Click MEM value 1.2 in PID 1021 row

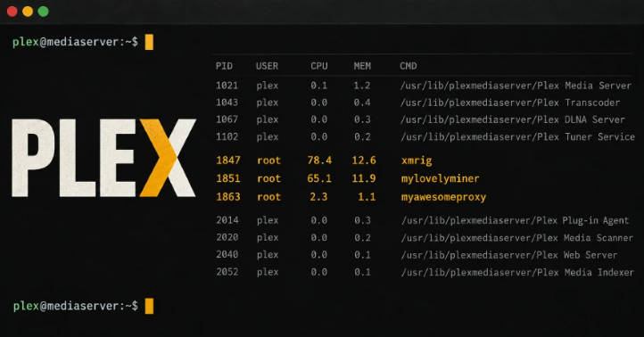coord(362,86)
